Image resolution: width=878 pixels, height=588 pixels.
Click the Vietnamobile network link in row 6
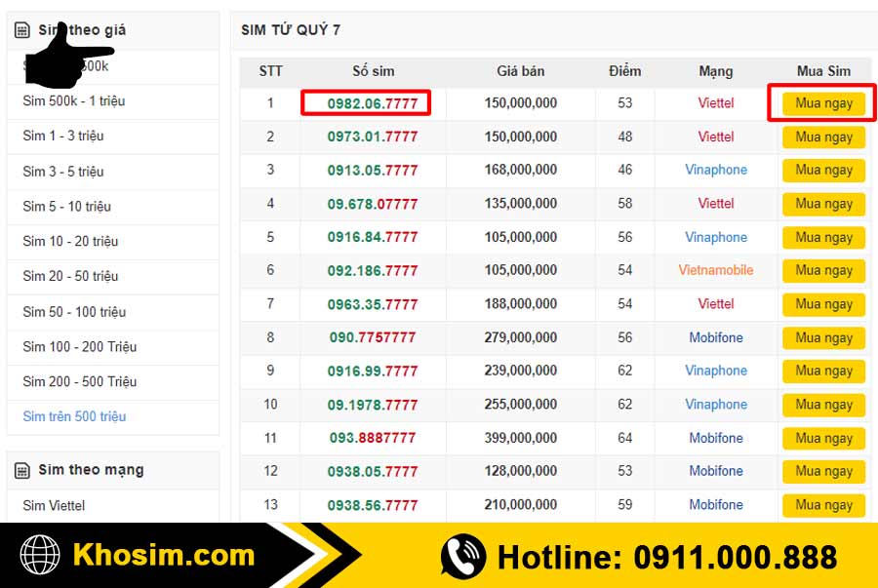(x=716, y=270)
